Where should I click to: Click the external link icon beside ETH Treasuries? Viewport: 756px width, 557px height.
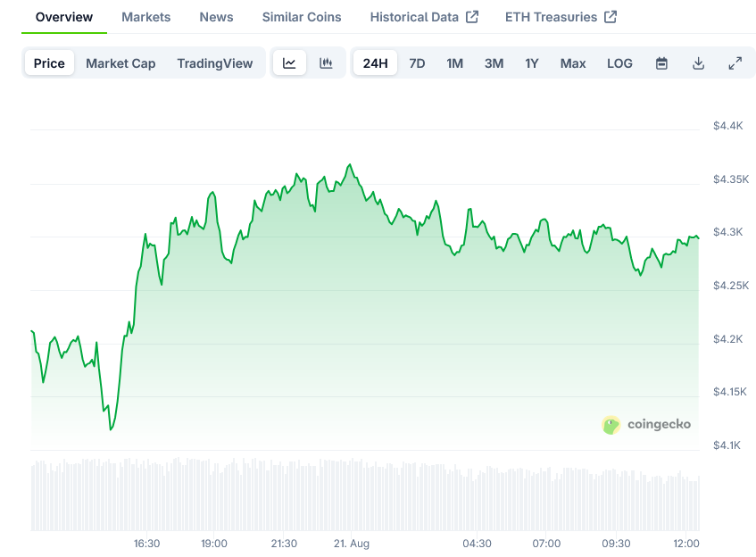[x=611, y=17]
